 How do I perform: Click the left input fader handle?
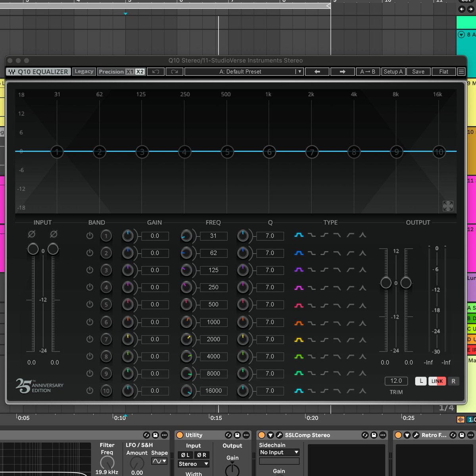33,249
